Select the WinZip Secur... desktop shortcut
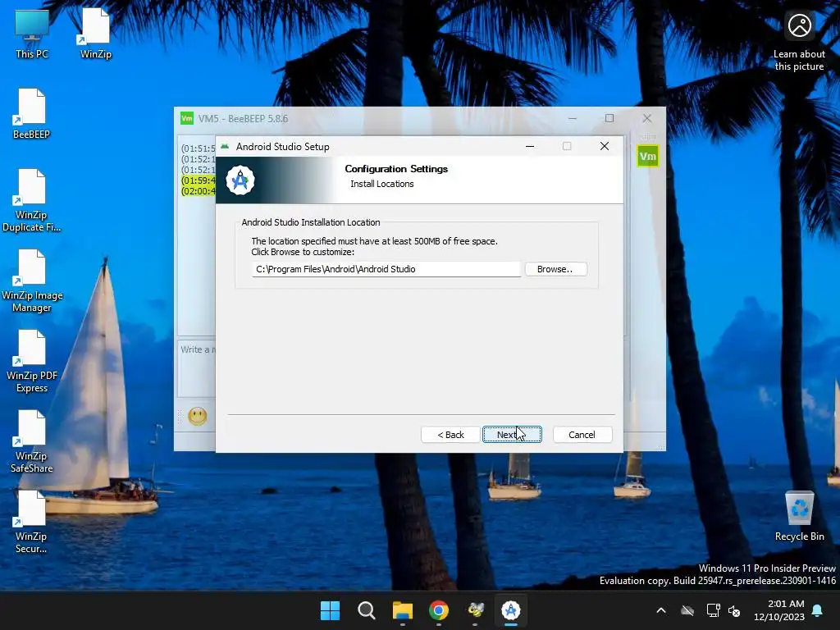The image size is (840, 630). [x=32, y=523]
